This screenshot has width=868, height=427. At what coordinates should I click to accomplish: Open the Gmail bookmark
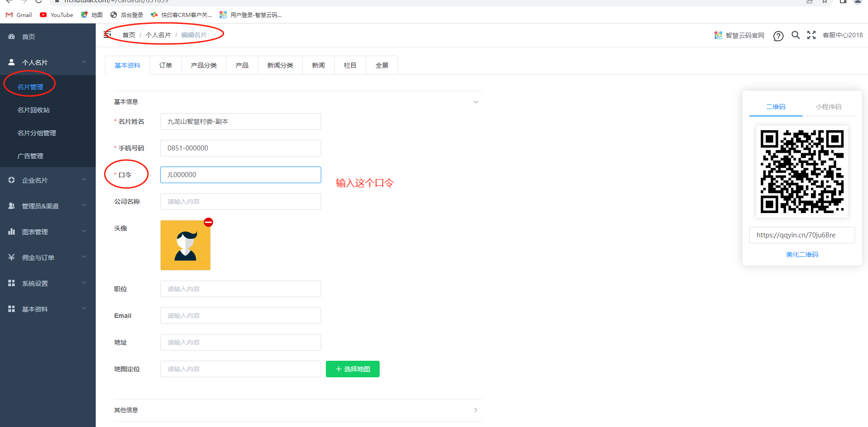19,15
